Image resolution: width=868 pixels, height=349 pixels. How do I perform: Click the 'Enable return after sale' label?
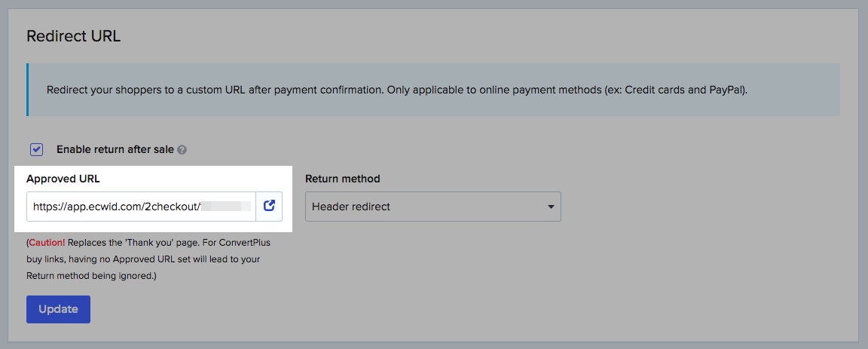(x=115, y=149)
